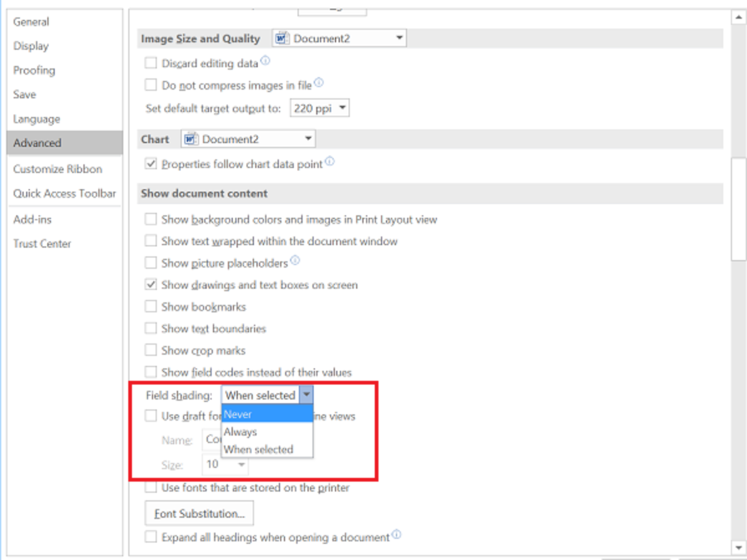The image size is (747, 560).
Task: Click info icon beside Expand all headings option
Action: (397, 534)
